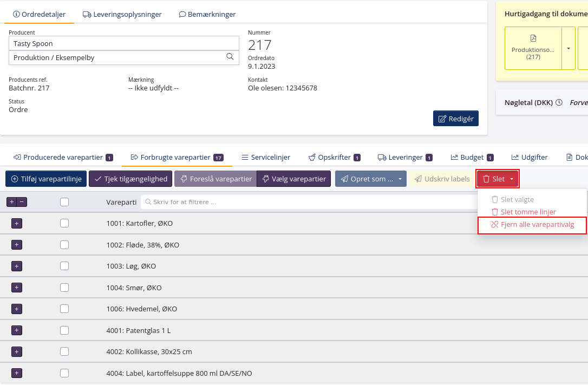Click the collapse-all minus icon in table header
The width and height of the screenshot is (588, 385).
coord(22,202)
